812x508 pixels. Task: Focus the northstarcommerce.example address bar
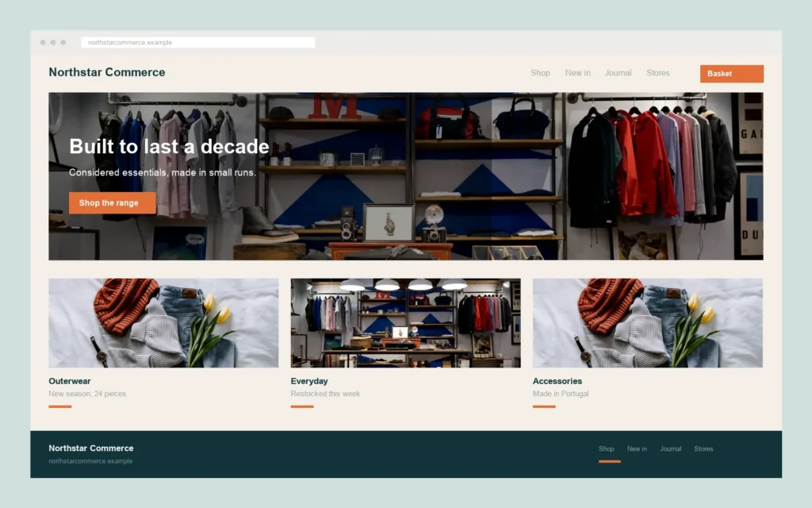[x=197, y=43]
